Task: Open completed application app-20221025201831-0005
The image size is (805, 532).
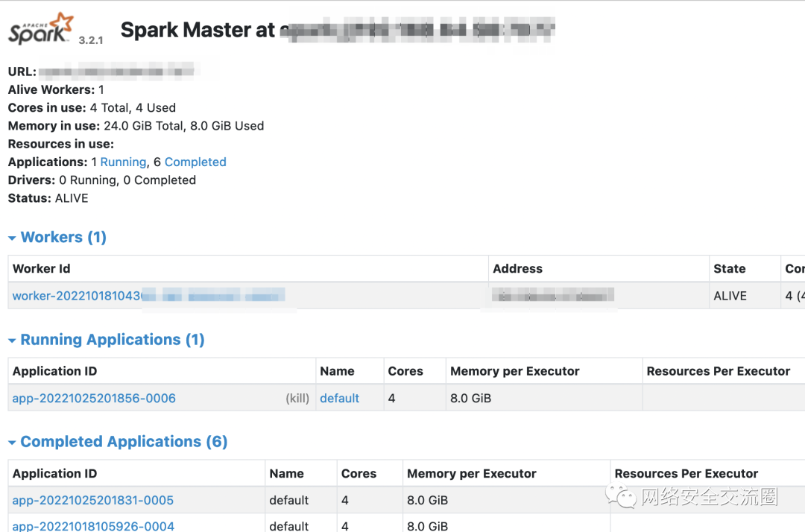Action: [x=93, y=500]
